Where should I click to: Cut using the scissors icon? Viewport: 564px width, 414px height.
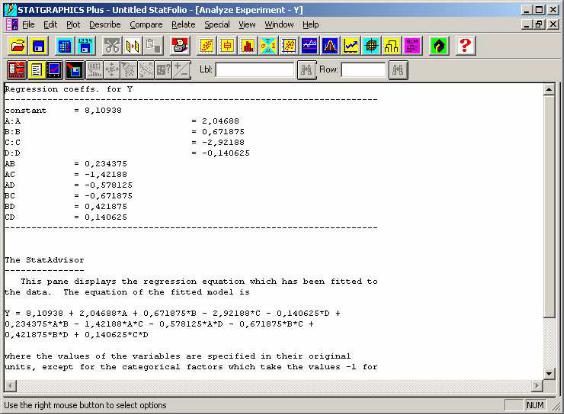112,46
